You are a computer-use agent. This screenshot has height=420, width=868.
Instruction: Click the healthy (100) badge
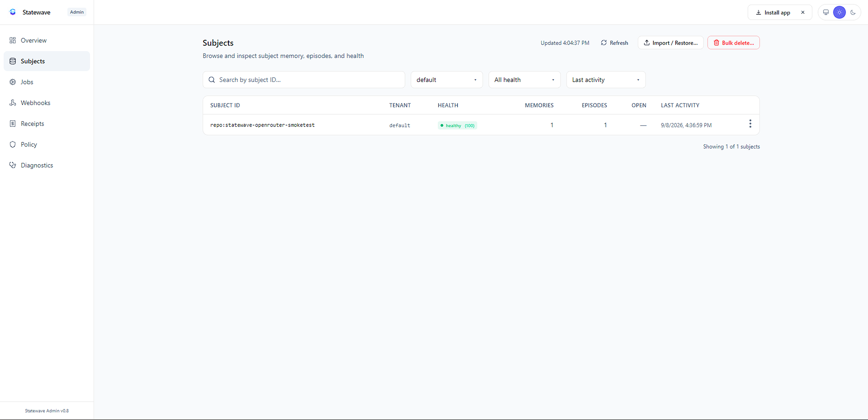click(457, 125)
